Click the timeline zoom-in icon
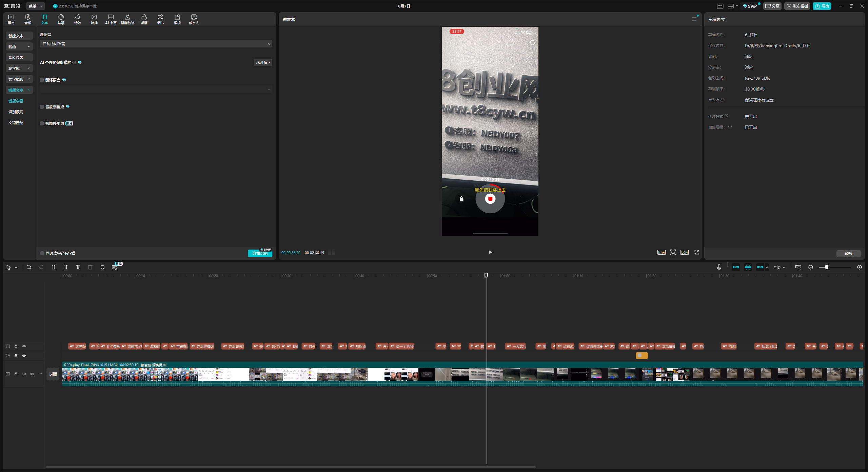Viewport: 868px width, 472px height. pos(860,267)
